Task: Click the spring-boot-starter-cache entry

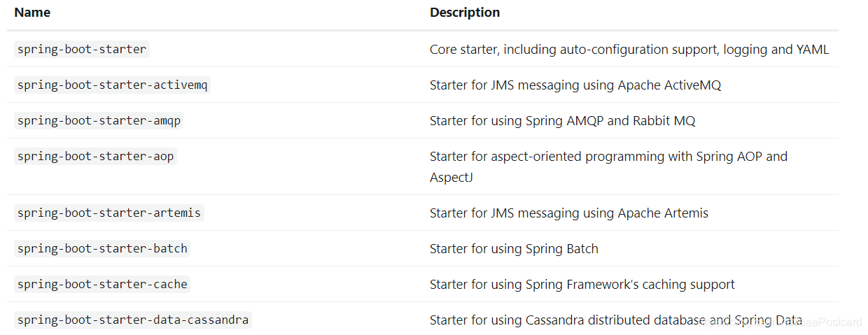Action: click(102, 284)
